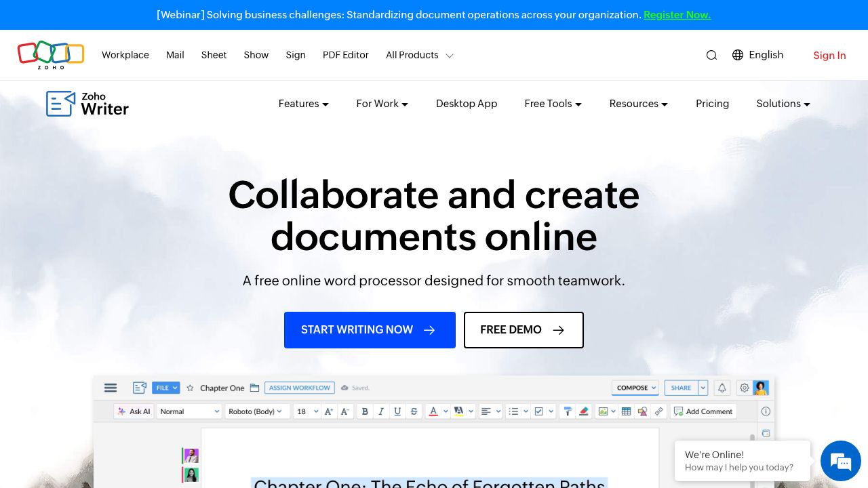Toggle bold formatting

[x=365, y=411]
